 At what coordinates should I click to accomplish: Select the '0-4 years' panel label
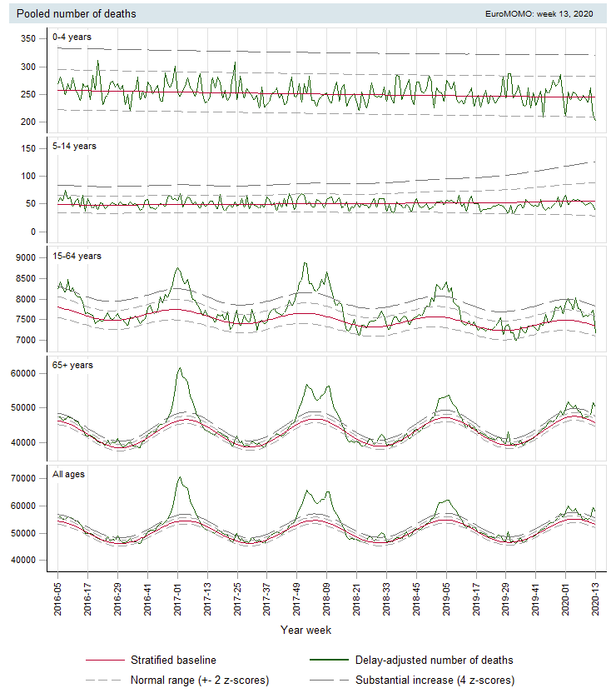tap(72, 37)
